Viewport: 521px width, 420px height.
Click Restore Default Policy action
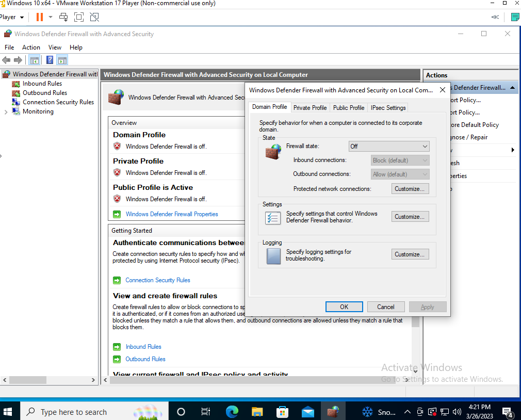coord(475,124)
